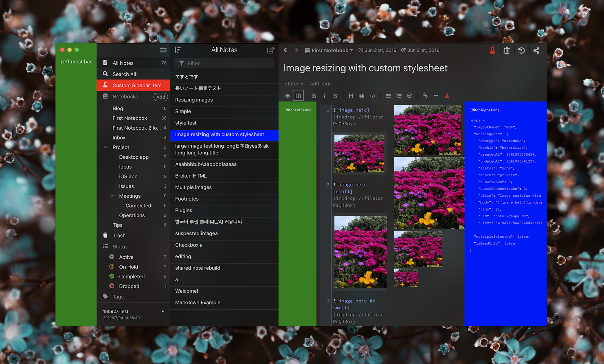Click the red flask icon in toolbar
Screen dimensions: 604x364
click(x=447, y=96)
